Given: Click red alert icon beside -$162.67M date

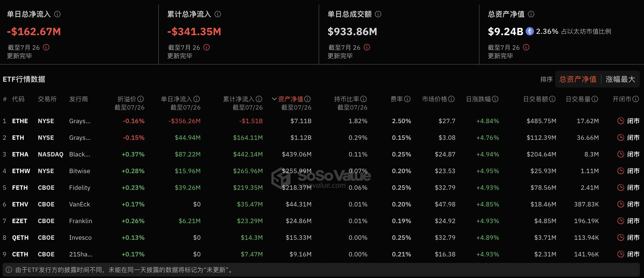Looking at the screenshot, I should coord(46,47).
